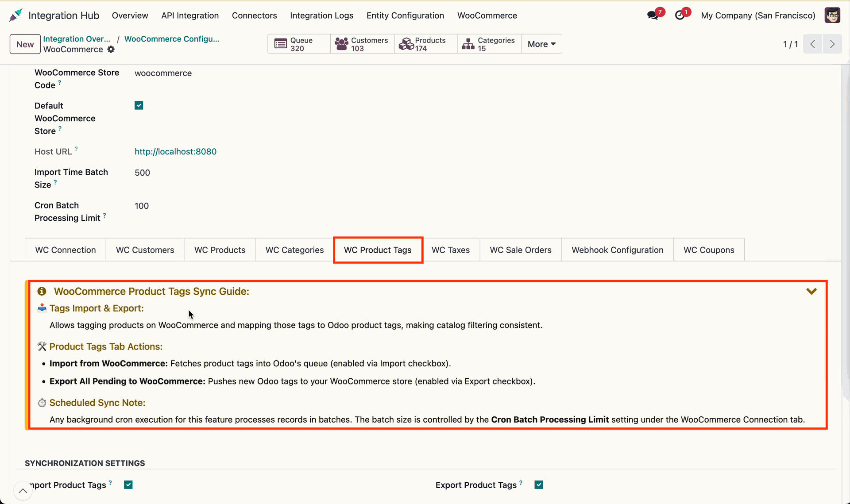This screenshot has height=504, width=850.
Task: Click the Scheduled Sync Note heading
Action: 97,403
